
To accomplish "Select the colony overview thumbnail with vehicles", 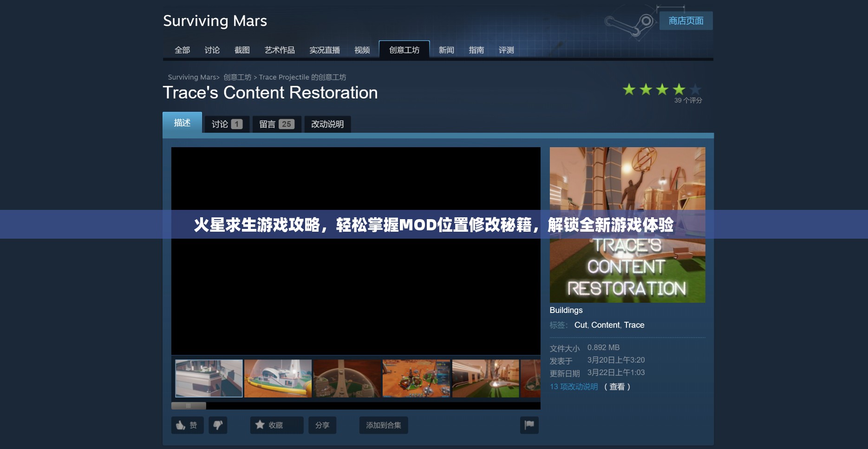I will [x=417, y=378].
